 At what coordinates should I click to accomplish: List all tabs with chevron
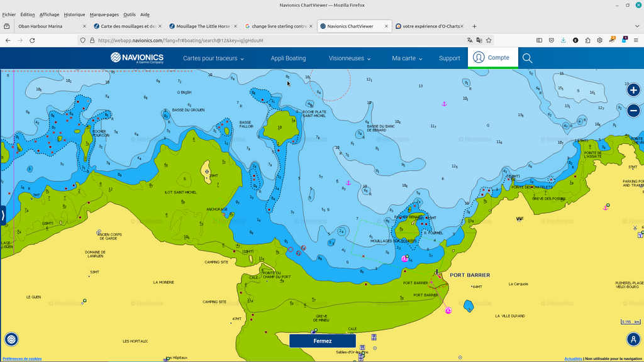(x=637, y=26)
